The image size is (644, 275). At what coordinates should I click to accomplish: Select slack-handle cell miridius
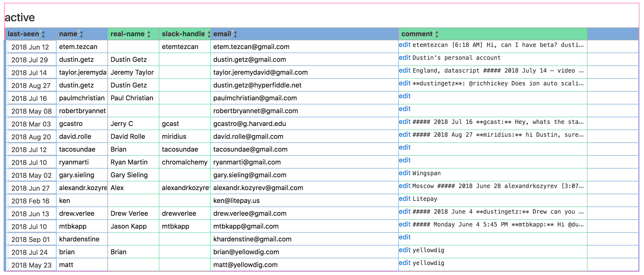(185, 136)
